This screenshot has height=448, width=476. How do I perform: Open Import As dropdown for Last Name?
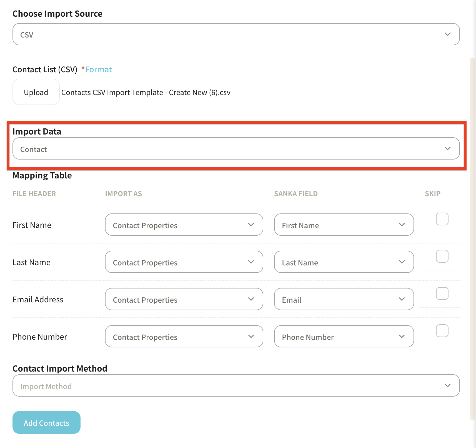(184, 262)
